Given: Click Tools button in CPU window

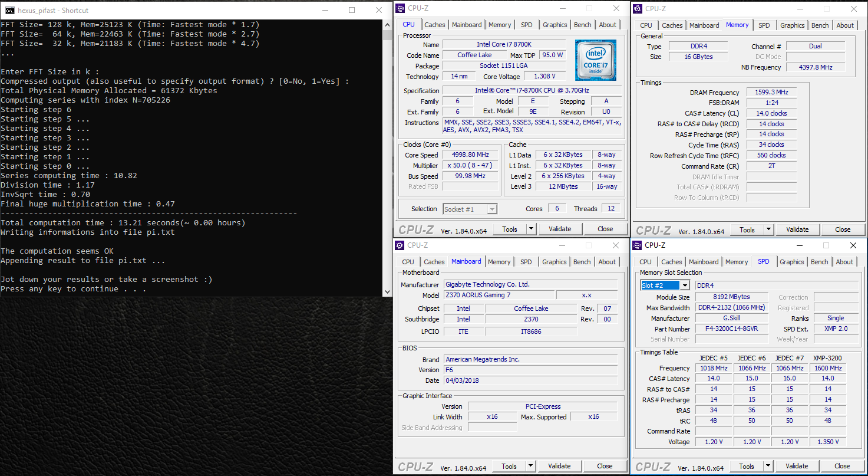Looking at the screenshot, I should point(510,229).
